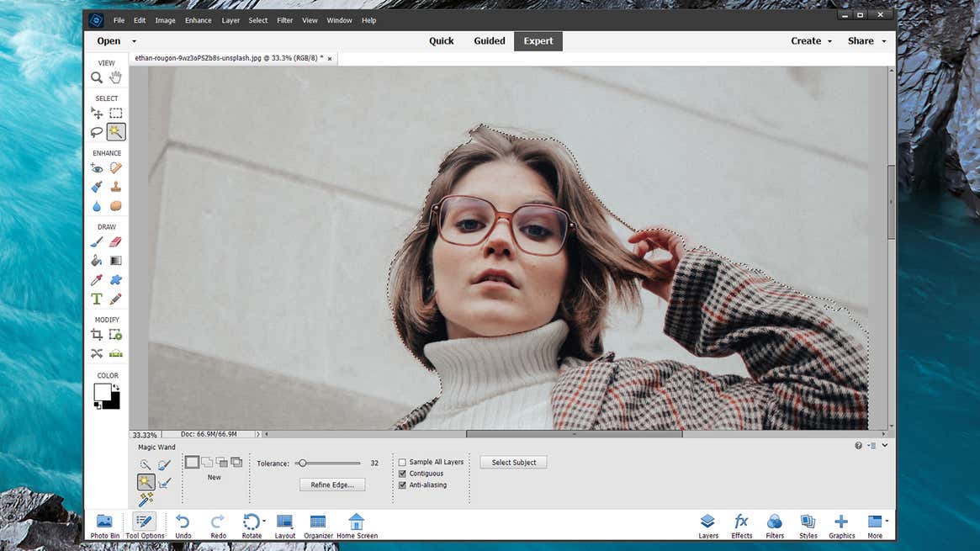Select the Hand tool
The image size is (980, 551).
(115, 77)
